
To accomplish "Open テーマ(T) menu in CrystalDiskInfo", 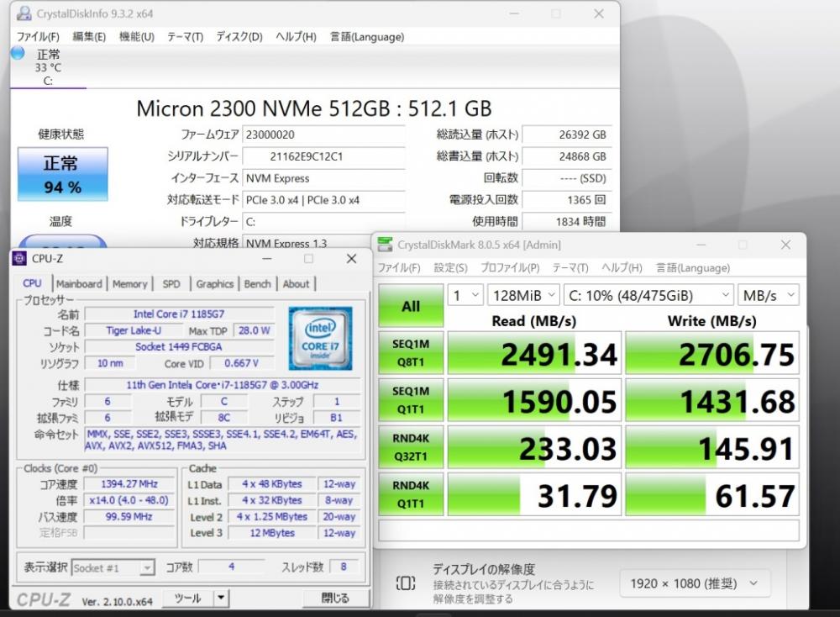I will (x=186, y=37).
